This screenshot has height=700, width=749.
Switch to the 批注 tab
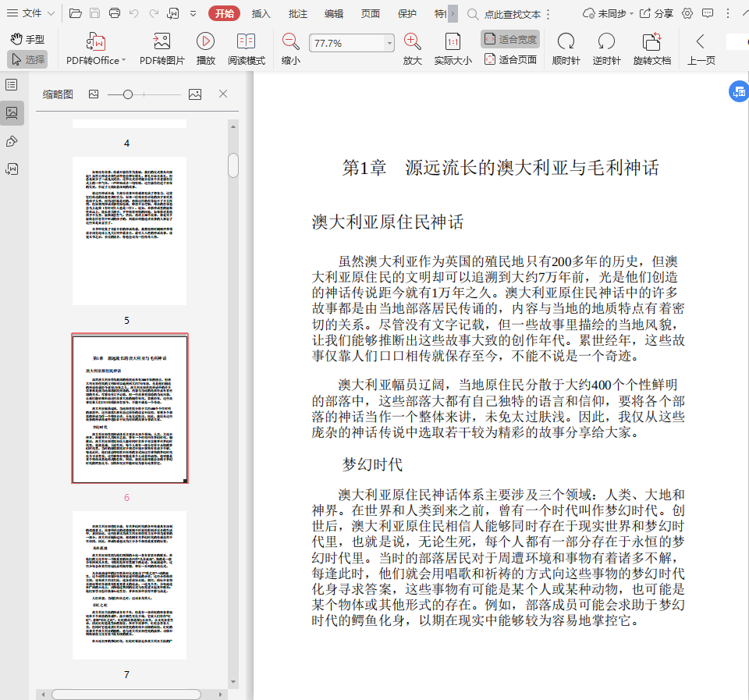(x=297, y=14)
